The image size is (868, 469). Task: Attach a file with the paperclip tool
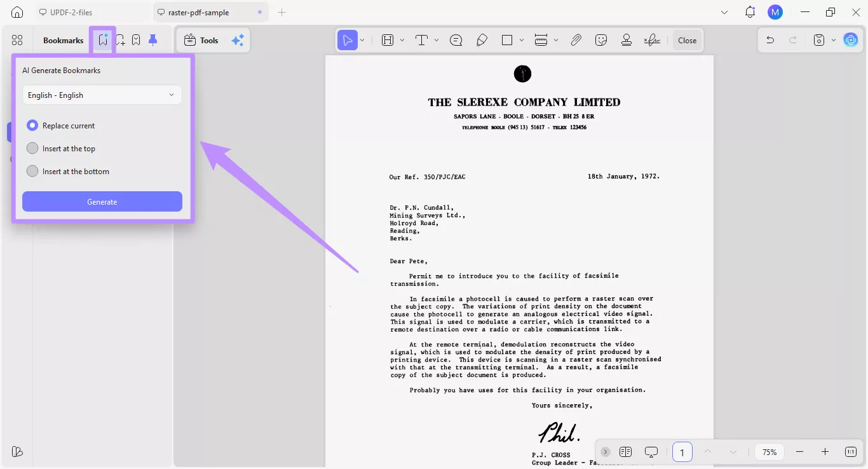tap(576, 39)
